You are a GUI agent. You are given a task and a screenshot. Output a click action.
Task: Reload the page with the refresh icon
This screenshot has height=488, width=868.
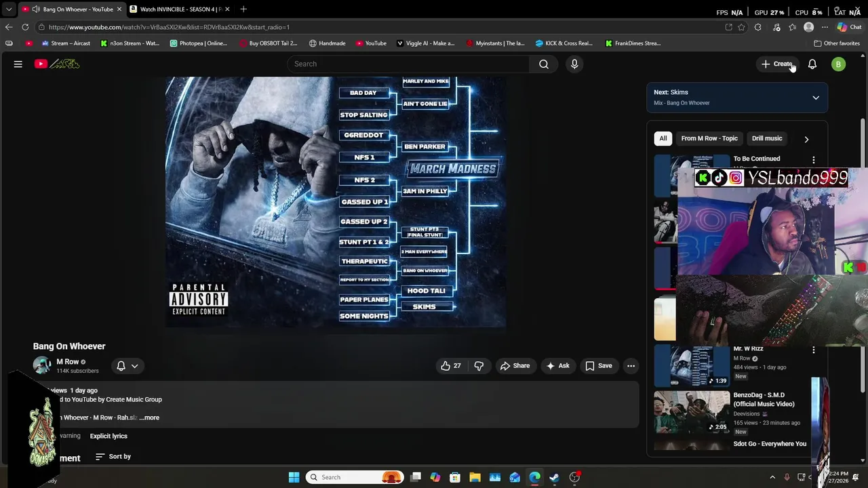coord(25,27)
